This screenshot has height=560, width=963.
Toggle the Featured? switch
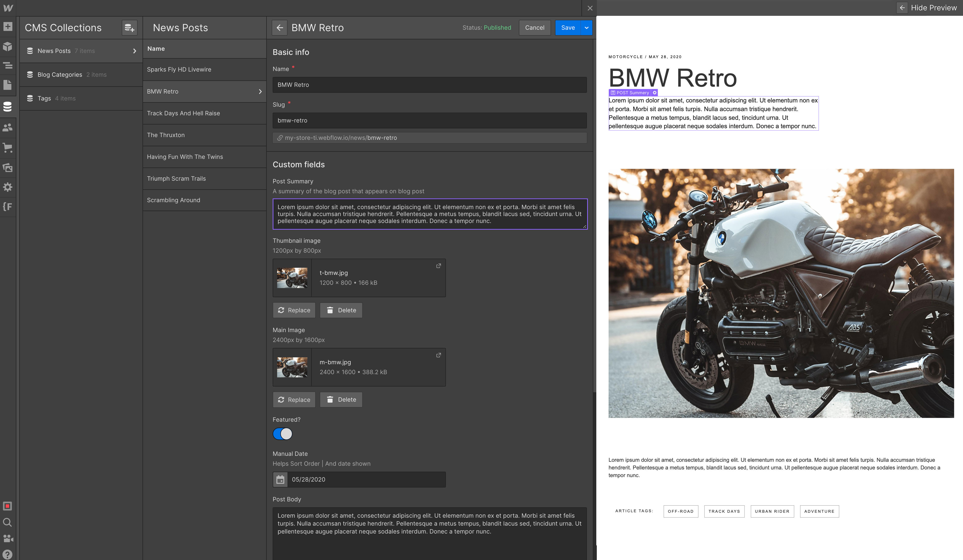pyautogui.click(x=282, y=434)
